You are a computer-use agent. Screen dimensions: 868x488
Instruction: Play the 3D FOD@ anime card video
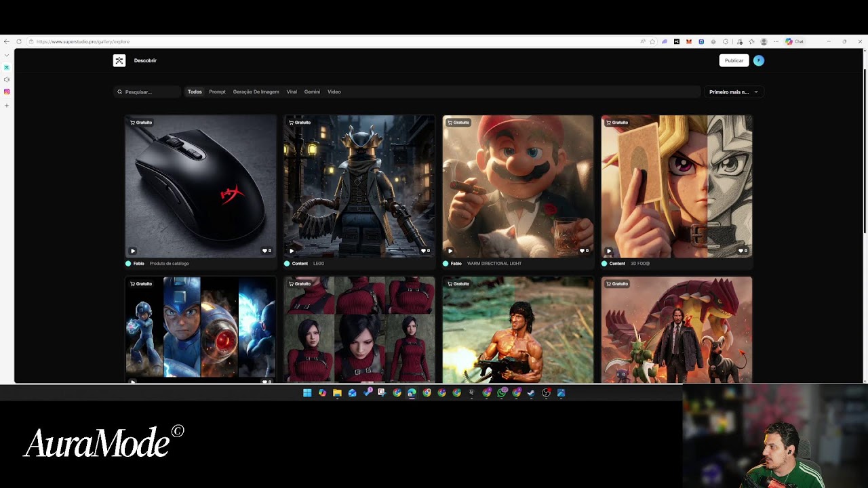click(609, 251)
